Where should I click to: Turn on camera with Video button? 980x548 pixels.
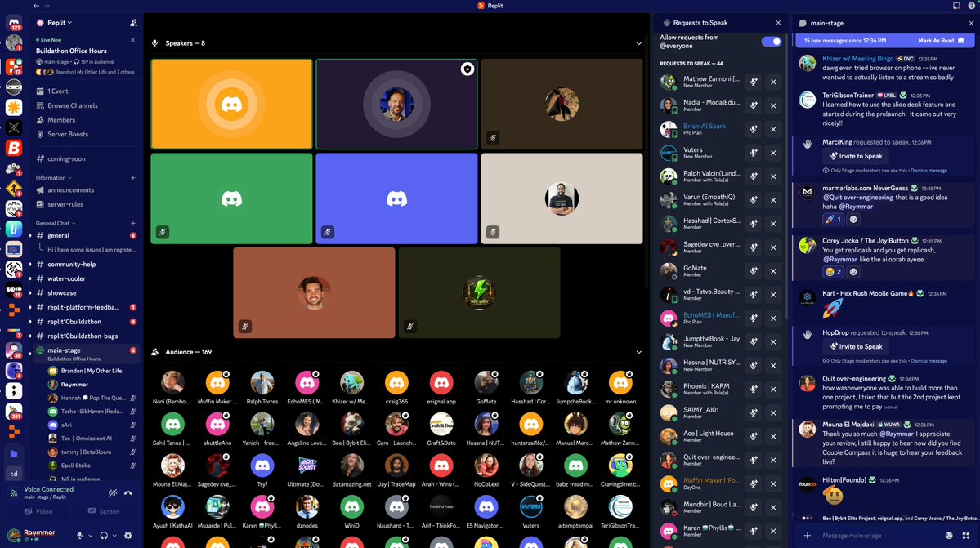pyautogui.click(x=38, y=511)
